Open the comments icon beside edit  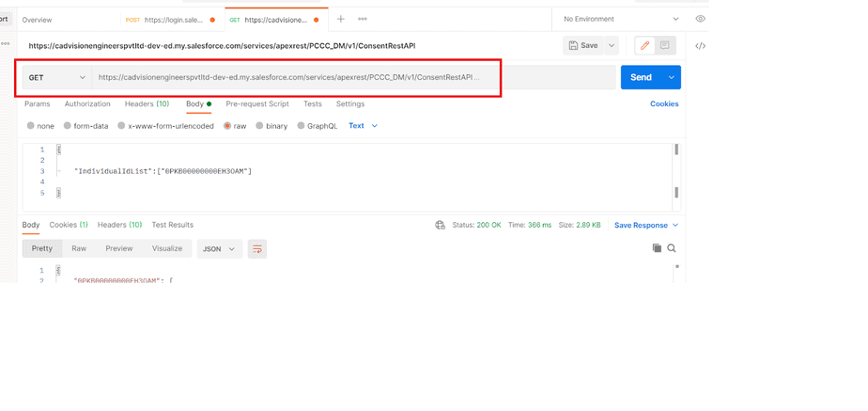[665, 45]
